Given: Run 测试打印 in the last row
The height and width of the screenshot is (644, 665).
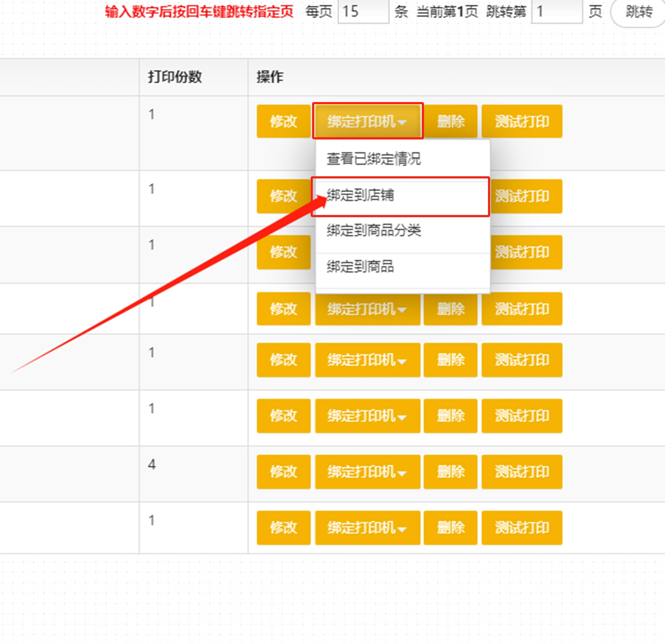Looking at the screenshot, I should [x=521, y=528].
